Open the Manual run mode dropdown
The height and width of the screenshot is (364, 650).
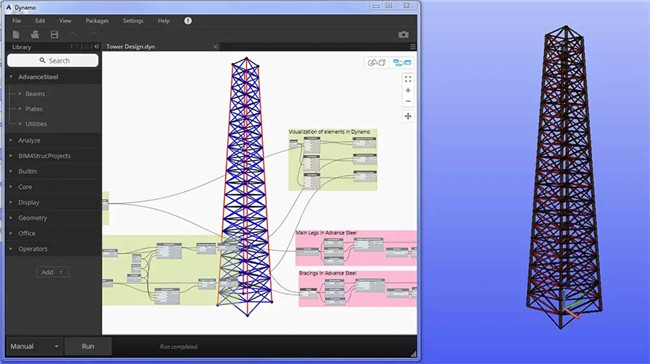[34, 346]
